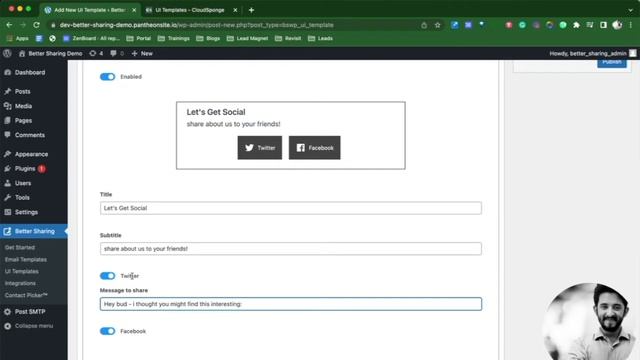Click into the Title input field

(291, 208)
